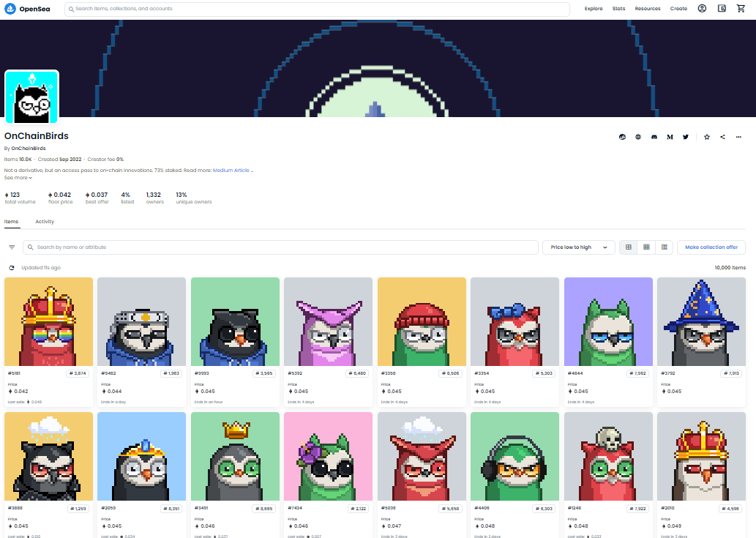The width and height of the screenshot is (756, 538).
Task: Open bird #5036 red owl thumbnail
Action: click(422, 457)
